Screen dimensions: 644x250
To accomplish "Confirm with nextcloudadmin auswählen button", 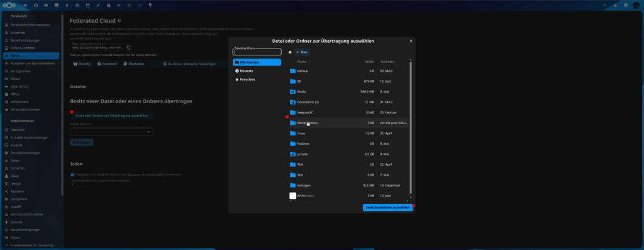I will (x=387, y=208).
